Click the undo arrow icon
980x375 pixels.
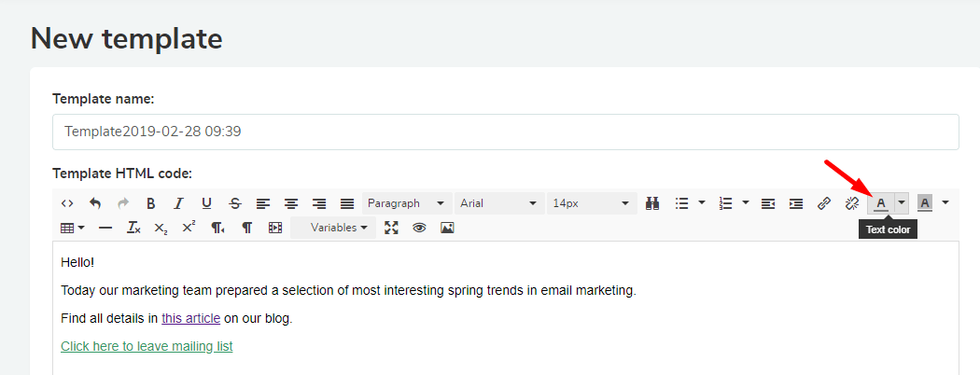(95, 203)
